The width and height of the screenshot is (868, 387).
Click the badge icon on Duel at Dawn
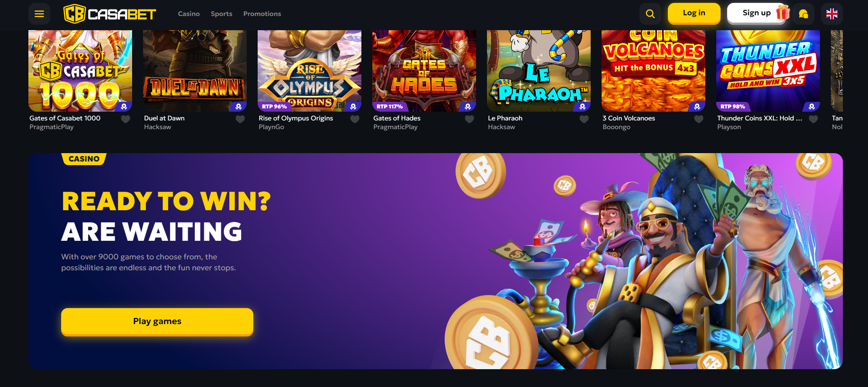coord(239,107)
